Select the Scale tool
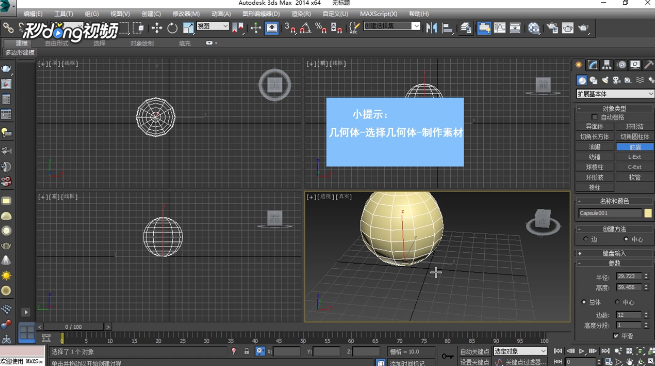This screenshot has width=655, height=366. [188, 28]
